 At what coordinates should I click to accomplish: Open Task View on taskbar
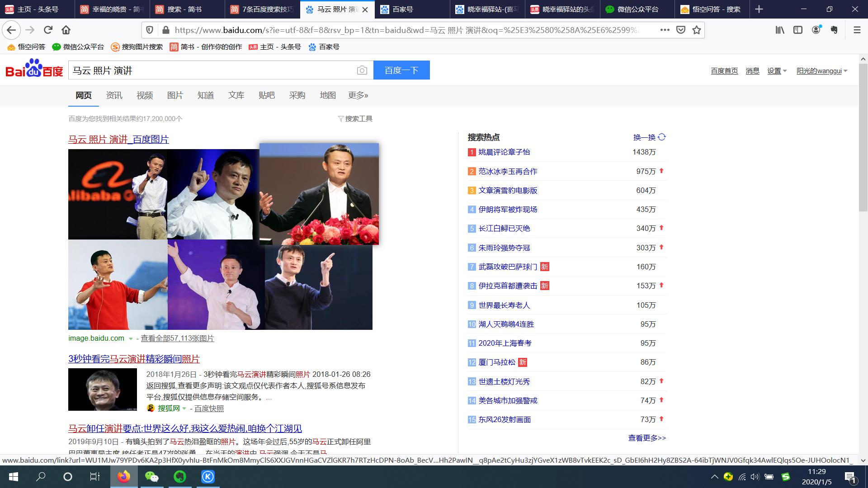tap(94, 477)
